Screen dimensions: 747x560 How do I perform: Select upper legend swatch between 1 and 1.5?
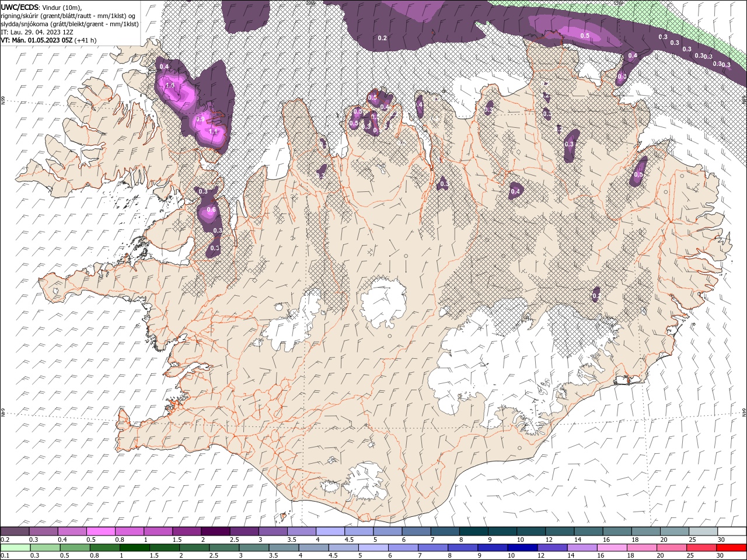[158, 531]
